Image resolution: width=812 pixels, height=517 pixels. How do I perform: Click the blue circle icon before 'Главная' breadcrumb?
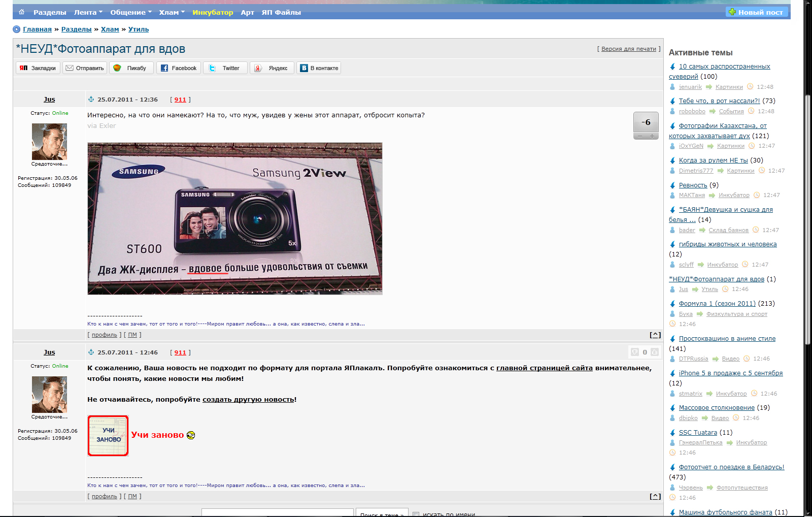pyautogui.click(x=17, y=29)
